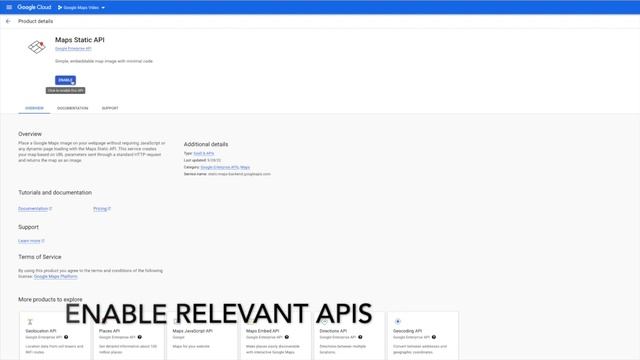Open the hamburger navigation menu
The width and height of the screenshot is (640, 360).
coord(9,7)
